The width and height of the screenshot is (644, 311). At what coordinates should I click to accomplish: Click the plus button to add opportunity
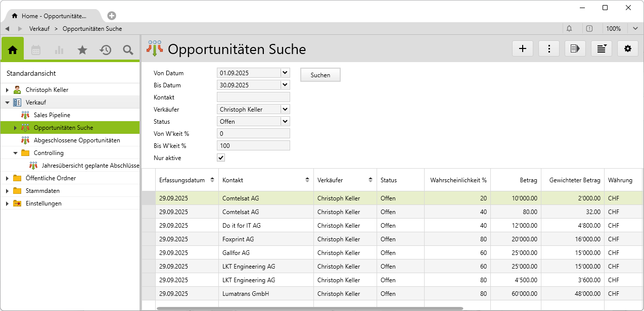point(523,48)
